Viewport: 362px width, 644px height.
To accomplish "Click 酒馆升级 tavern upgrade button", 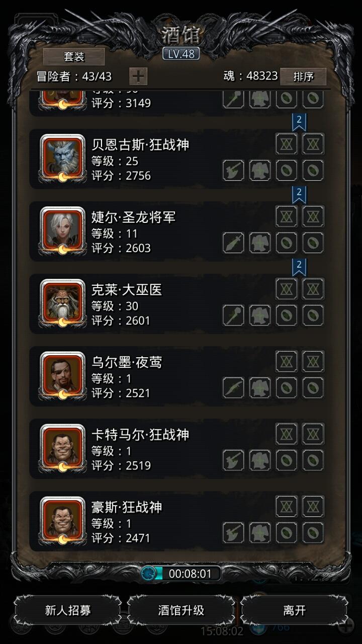I will pos(182,611).
